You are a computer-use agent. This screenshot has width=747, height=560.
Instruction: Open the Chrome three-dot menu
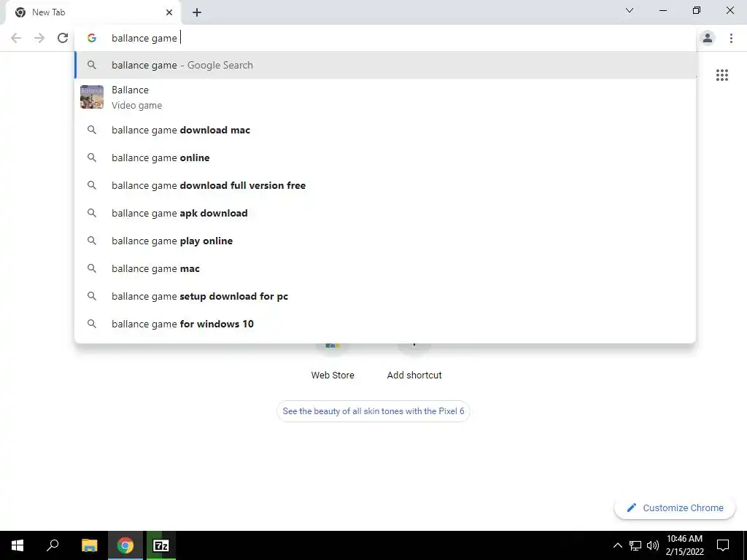tap(731, 38)
